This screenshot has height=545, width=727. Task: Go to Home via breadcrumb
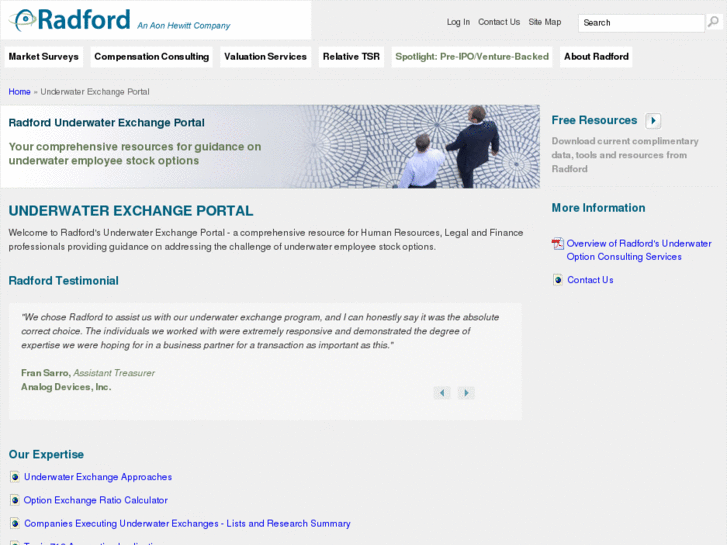(19, 92)
